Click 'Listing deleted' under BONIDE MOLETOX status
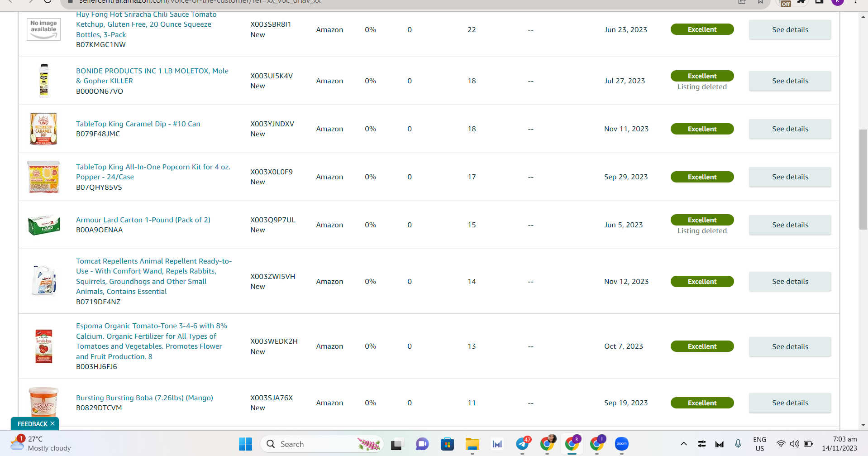Viewport: 868px width, 456px height. 702,86
